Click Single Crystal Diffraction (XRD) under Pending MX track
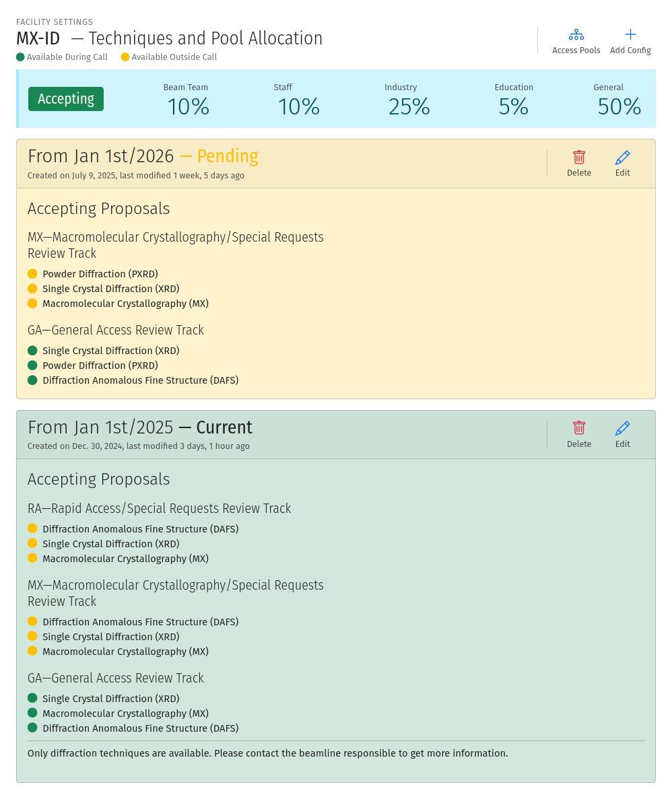The height and width of the screenshot is (797, 672). 111,289
